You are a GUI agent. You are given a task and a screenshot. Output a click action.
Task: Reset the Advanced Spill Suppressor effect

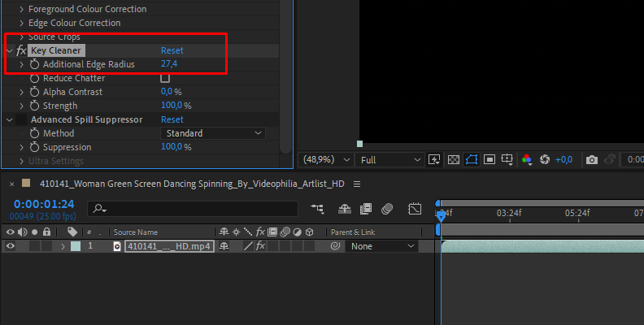(172, 119)
